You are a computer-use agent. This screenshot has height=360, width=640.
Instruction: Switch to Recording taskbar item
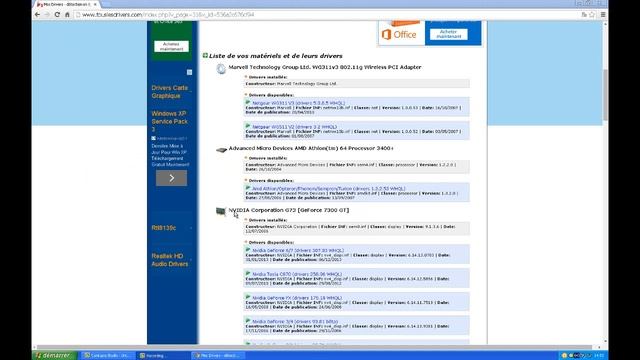(x=162, y=356)
